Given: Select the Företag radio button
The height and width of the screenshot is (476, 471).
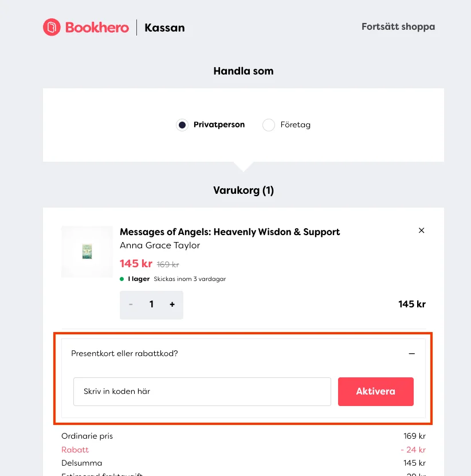Looking at the screenshot, I should click(269, 125).
